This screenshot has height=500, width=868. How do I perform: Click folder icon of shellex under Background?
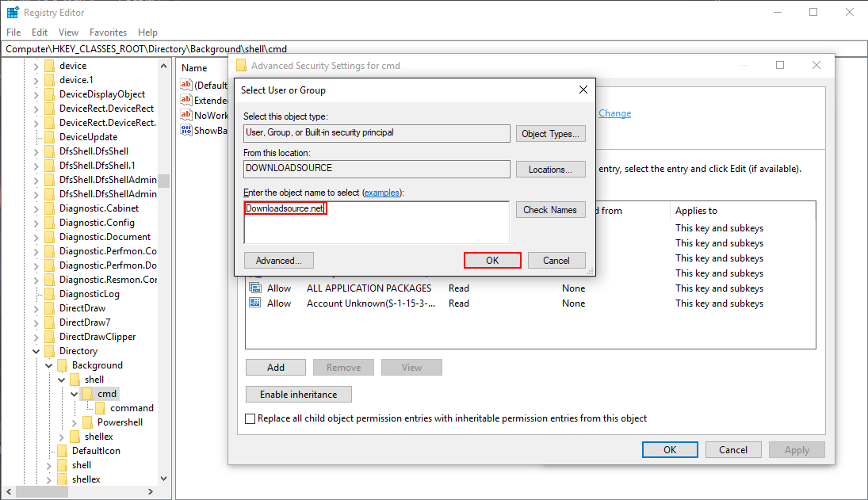coord(75,437)
